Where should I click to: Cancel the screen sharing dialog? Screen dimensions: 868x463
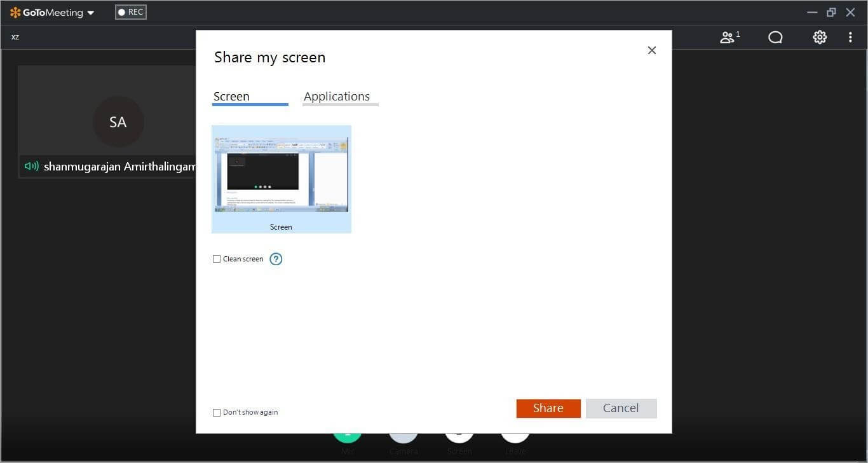tap(621, 408)
